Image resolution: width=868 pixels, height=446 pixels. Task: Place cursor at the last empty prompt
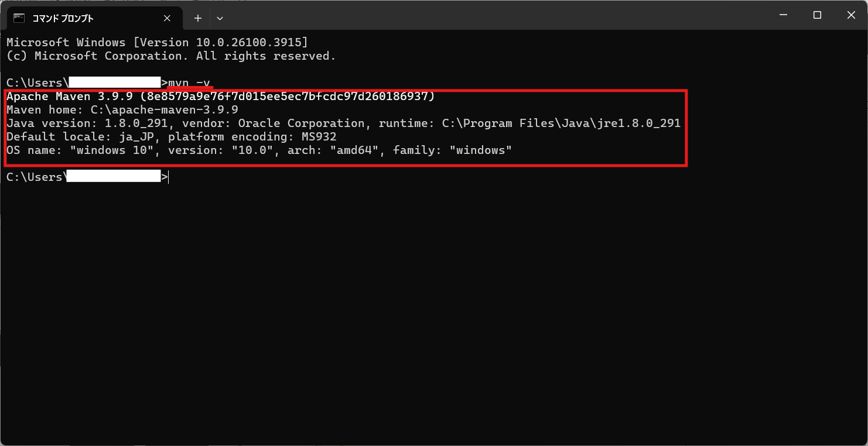(x=169, y=177)
